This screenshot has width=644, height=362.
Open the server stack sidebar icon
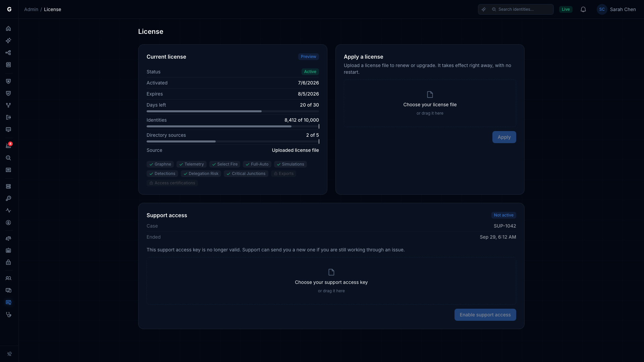[x=8, y=186]
